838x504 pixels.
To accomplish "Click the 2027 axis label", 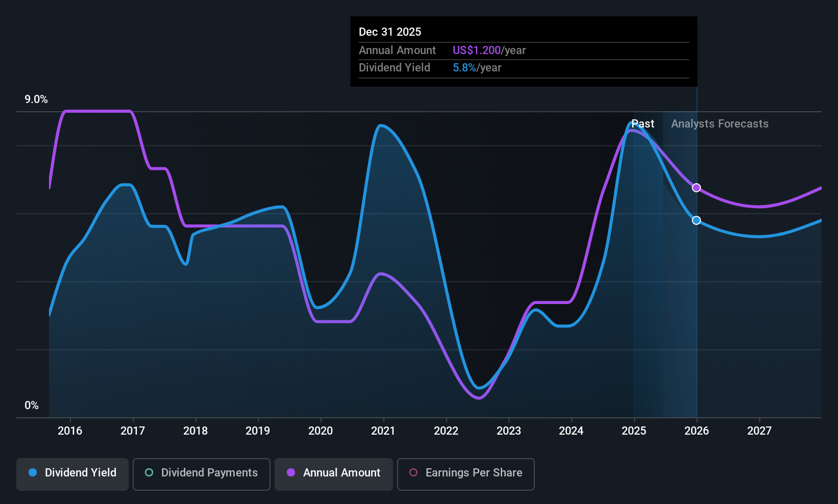I will 759,431.
